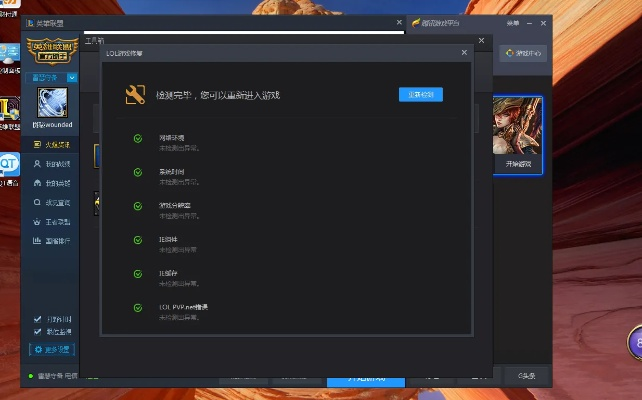Click green check icon beside IE缓存
This screenshot has width=642, height=400.
138,274
